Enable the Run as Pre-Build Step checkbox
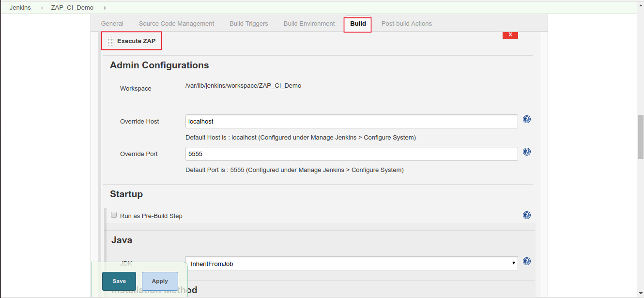The image size is (644, 298). pos(113,214)
